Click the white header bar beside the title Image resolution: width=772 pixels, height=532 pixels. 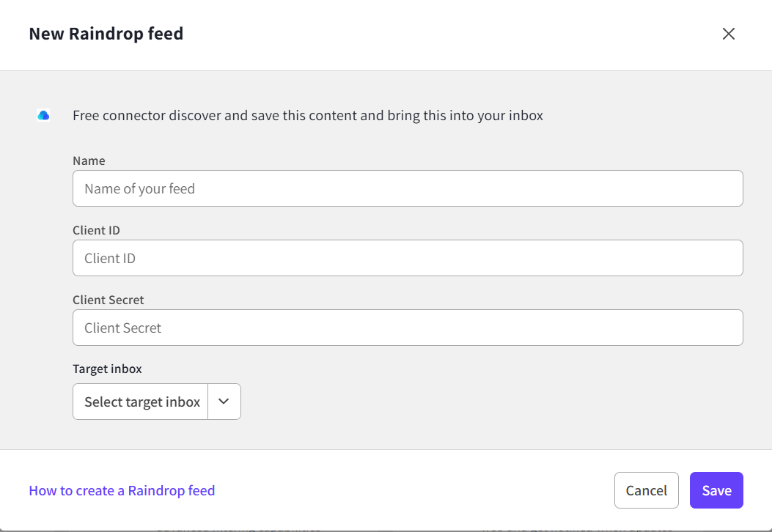pyautogui.click(x=440, y=34)
